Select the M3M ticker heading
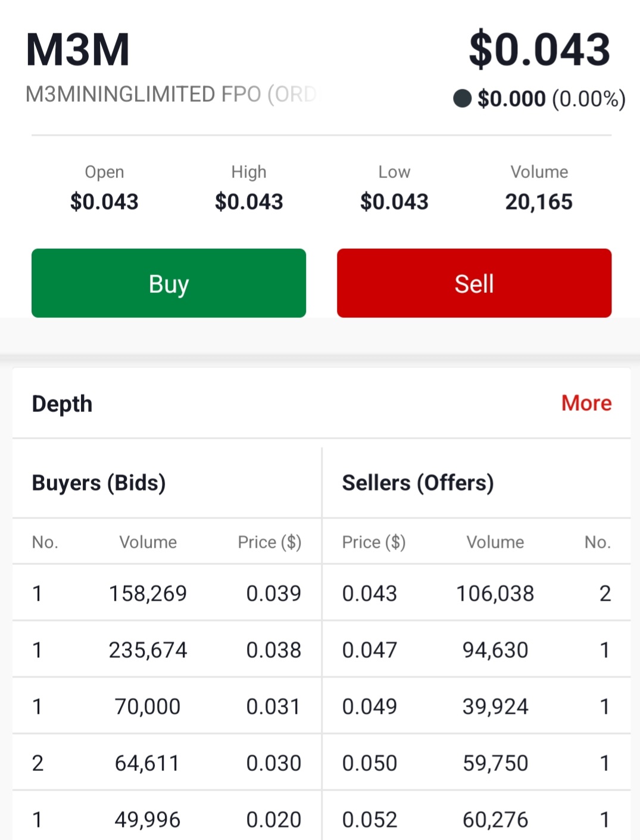The height and width of the screenshot is (840, 640). click(78, 49)
